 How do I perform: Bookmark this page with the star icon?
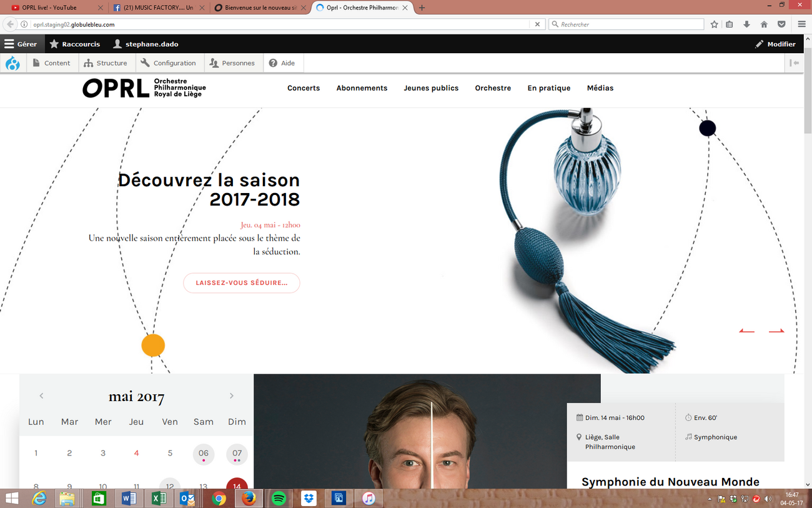[713, 24]
